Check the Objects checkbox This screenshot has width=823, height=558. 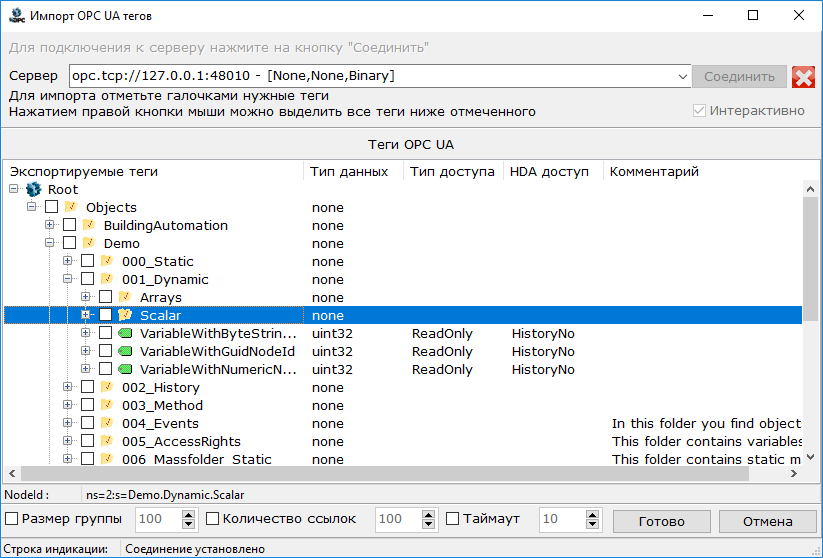51,207
